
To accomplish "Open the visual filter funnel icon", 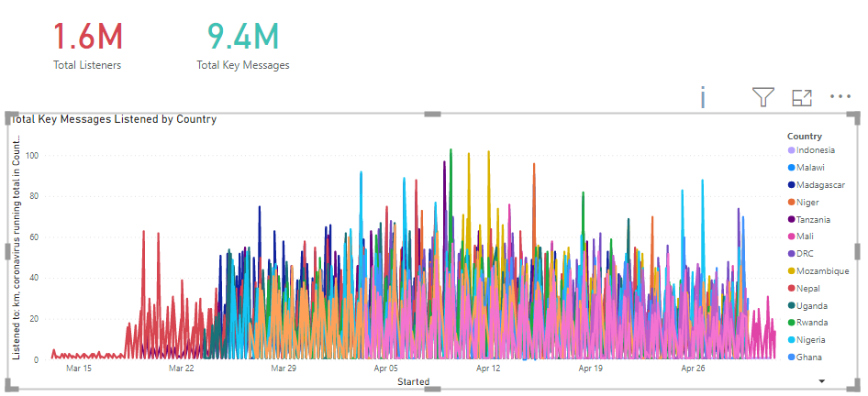I will click(x=762, y=97).
